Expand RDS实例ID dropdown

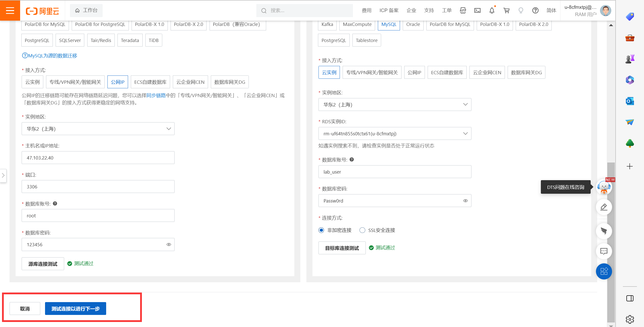tap(395, 134)
